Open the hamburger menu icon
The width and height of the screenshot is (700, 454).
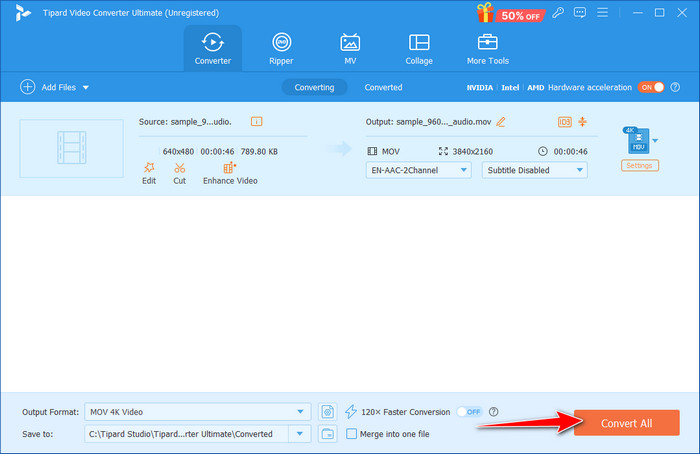[x=602, y=12]
